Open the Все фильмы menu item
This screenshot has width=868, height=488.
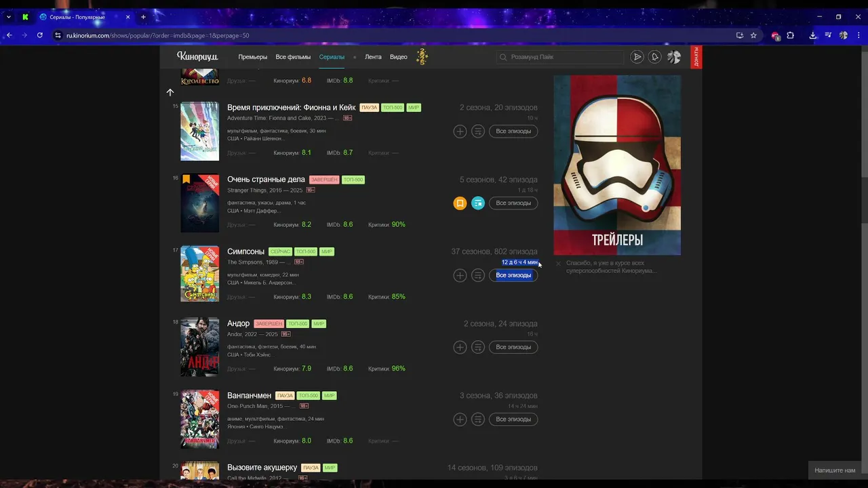pos(293,57)
